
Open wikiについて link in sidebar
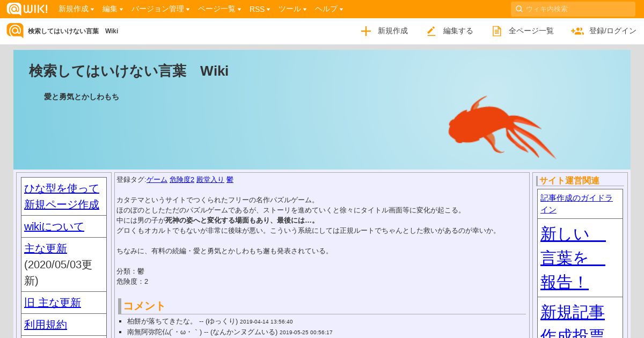(x=54, y=226)
